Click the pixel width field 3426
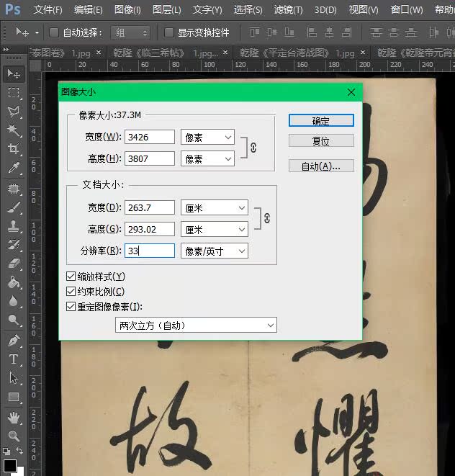Viewport: 455px width, 476px height. click(x=150, y=137)
